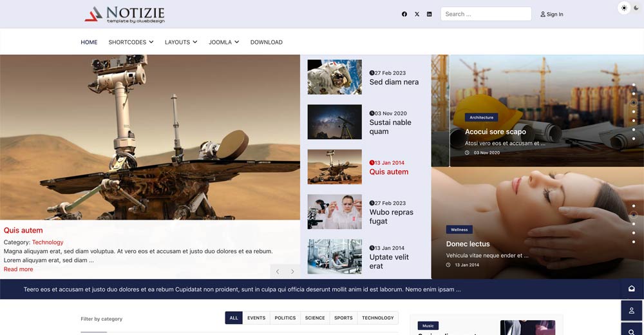Open the Sed diam nera article
This screenshot has width=644, height=335.
394,82
